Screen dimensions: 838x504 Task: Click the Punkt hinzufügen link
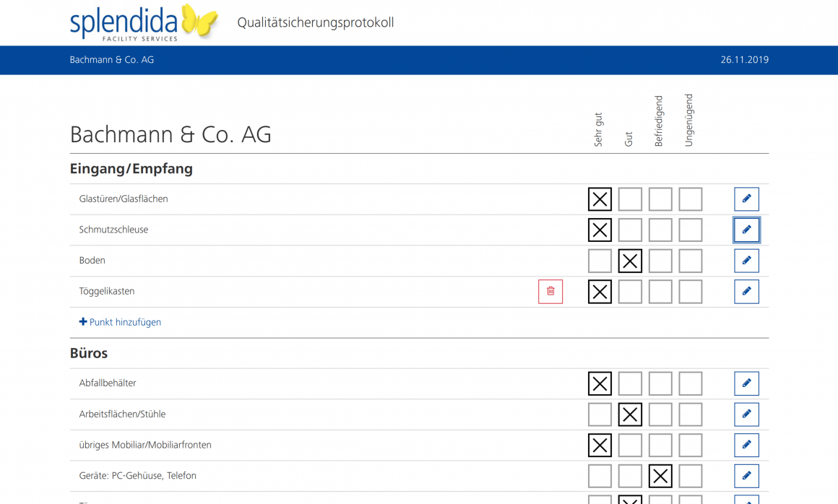[121, 322]
